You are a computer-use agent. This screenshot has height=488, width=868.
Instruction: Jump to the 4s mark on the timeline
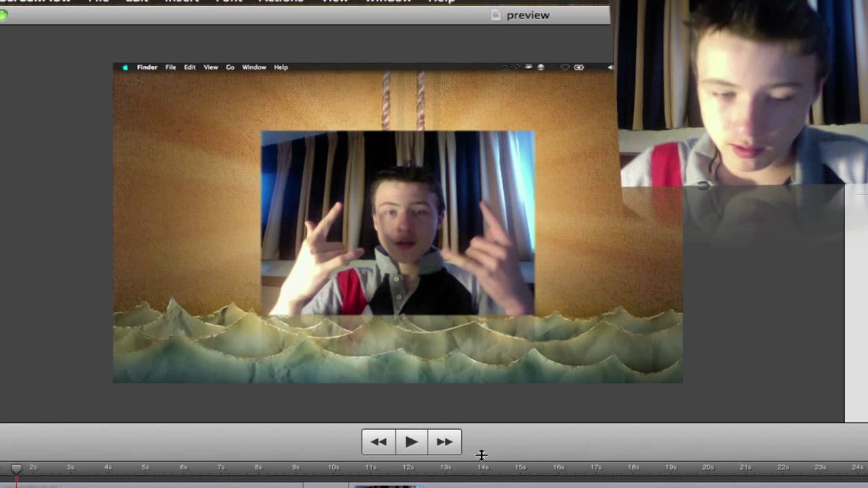point(108,467)
